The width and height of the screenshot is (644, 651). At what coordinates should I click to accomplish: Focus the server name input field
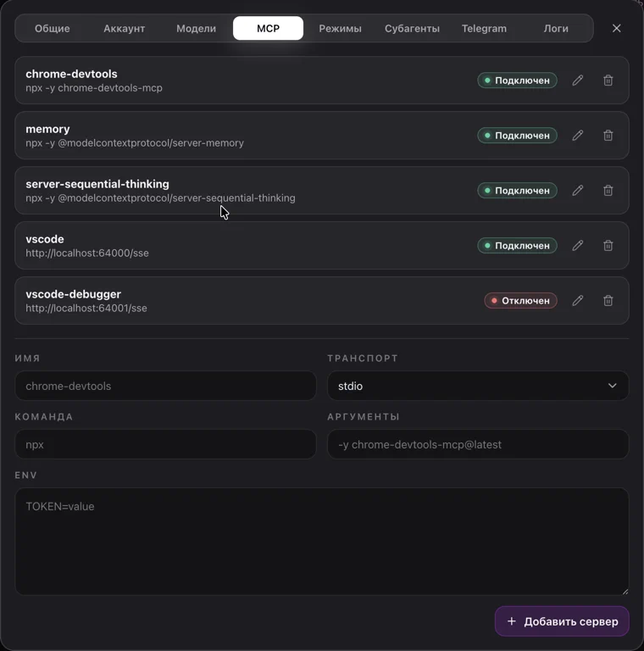click(x=165, y=386)
